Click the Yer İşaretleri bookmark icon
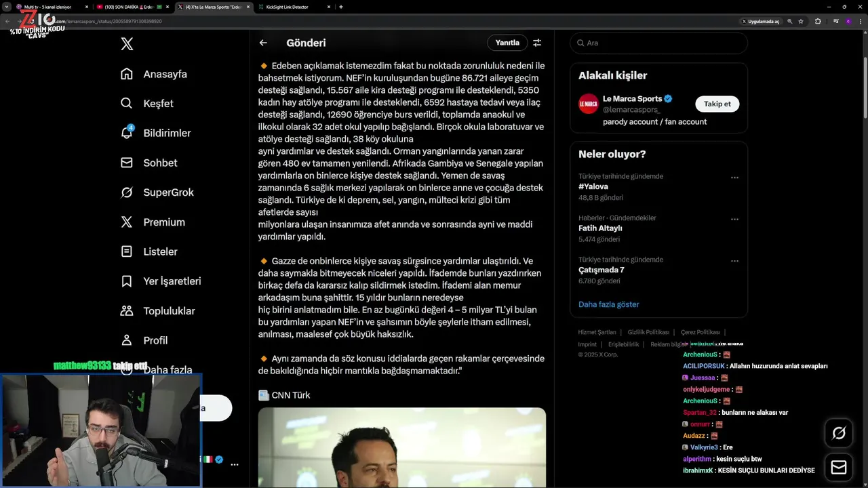 click(127, 281)
